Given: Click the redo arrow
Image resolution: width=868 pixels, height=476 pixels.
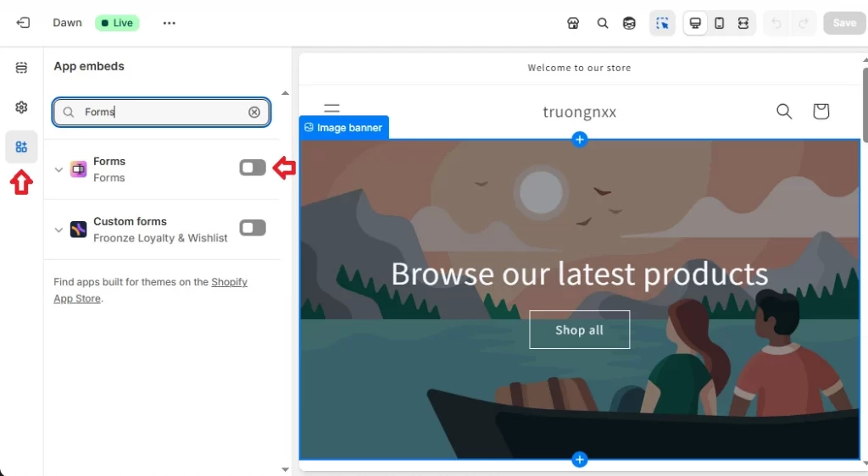Looking at the screenshot, I should point(804,23).
